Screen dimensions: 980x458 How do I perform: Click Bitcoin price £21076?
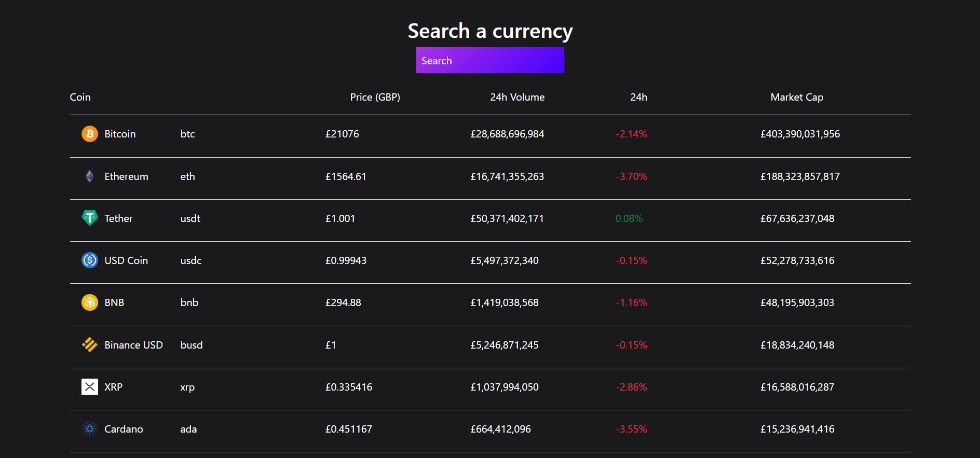(342, 134)
